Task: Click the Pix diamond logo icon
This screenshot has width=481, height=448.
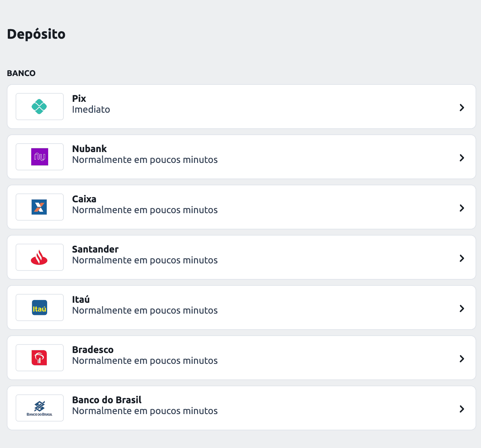Action: tap(39, 107)
